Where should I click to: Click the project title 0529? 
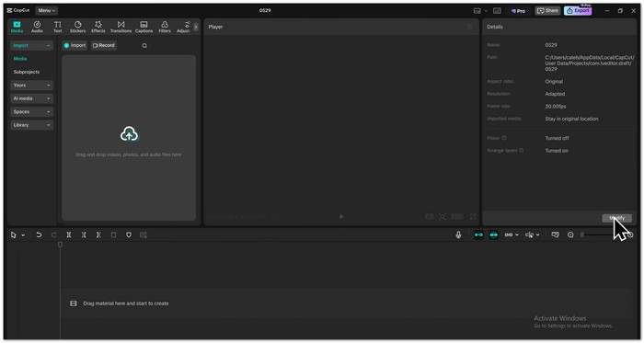tap(265, 11)
